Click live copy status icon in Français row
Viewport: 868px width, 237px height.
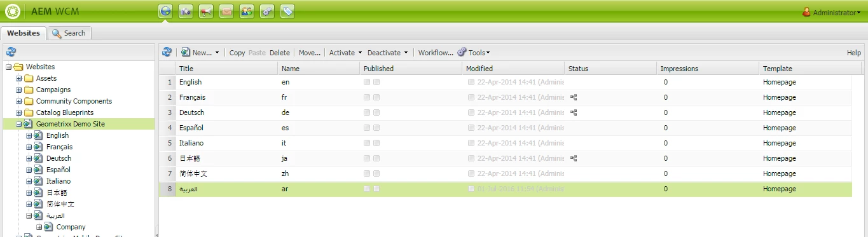pyautogui.click(x=574, y=98)
